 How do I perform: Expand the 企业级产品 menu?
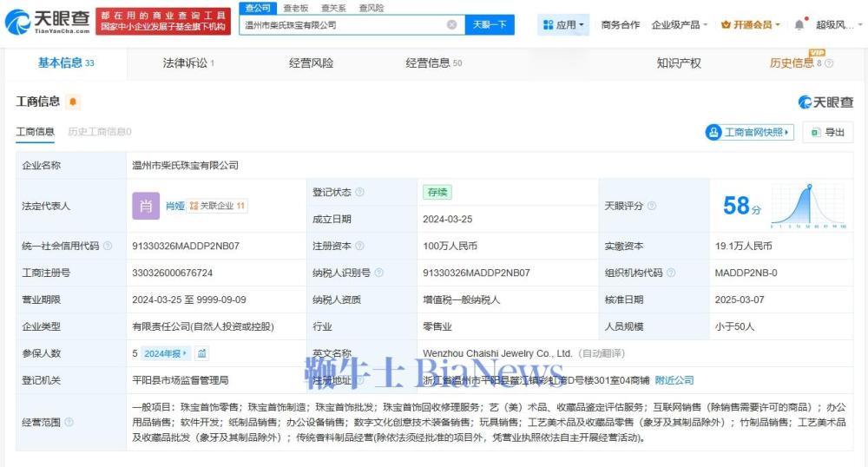click(x=680, y=25)
